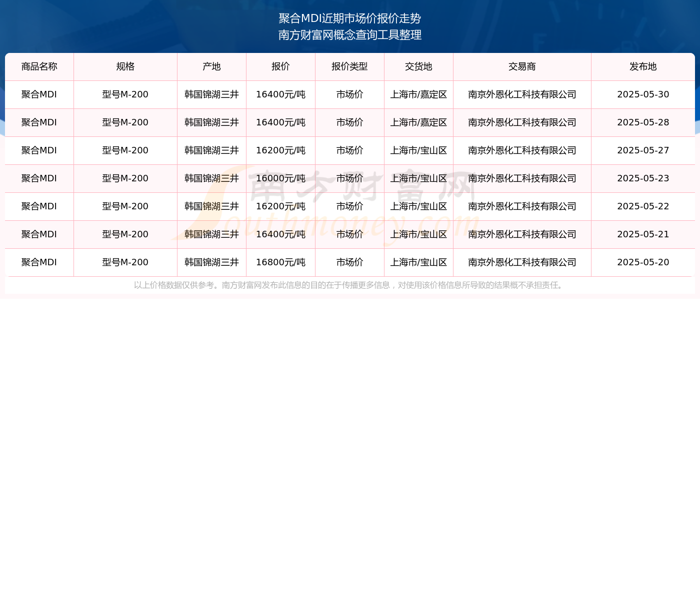Click the title 聚合MDI近期市场价报价走势
The height and width of the screenshot is (602, 700).
pyautogui.click(x=350, y=18)
